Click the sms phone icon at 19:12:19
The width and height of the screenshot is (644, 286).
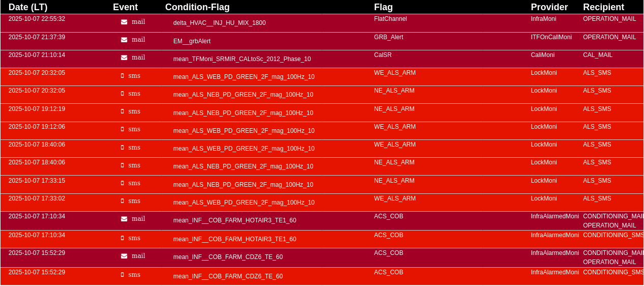tap(122, 111)
